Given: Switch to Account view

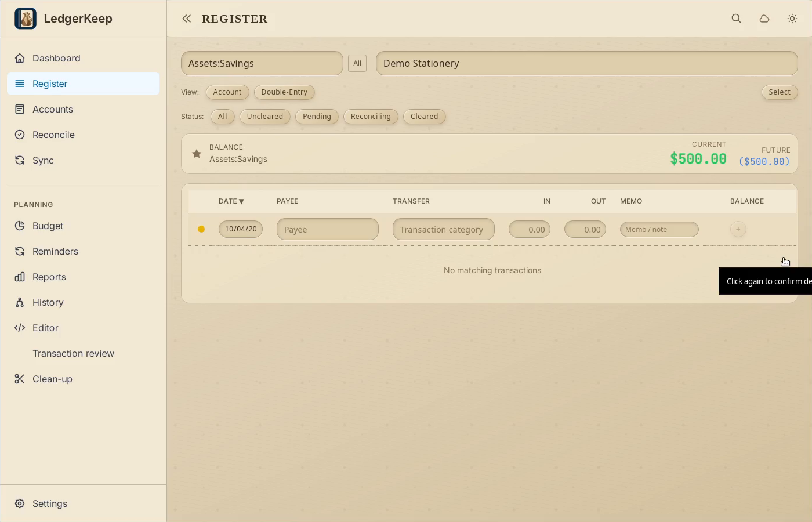Looking at the screenshot, I should point(227,92).
